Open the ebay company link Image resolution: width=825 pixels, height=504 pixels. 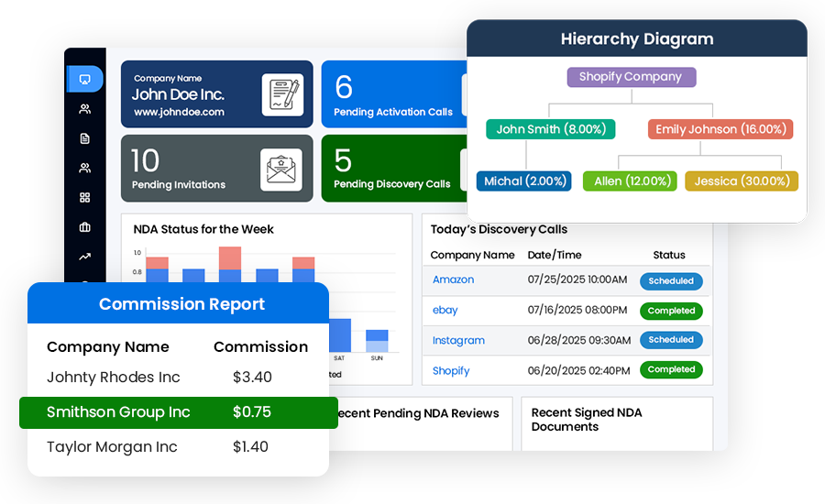[x=445, y=310]
